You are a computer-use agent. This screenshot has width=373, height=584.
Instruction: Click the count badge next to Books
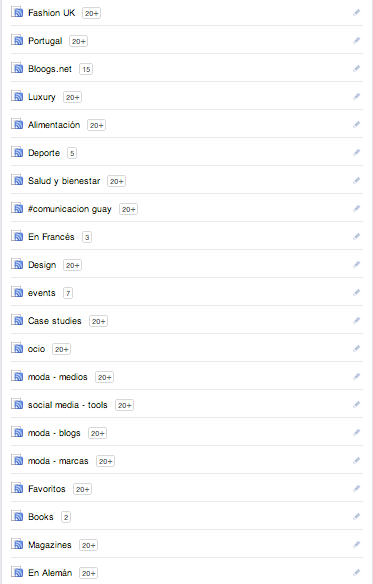click(x=66, y=517)
